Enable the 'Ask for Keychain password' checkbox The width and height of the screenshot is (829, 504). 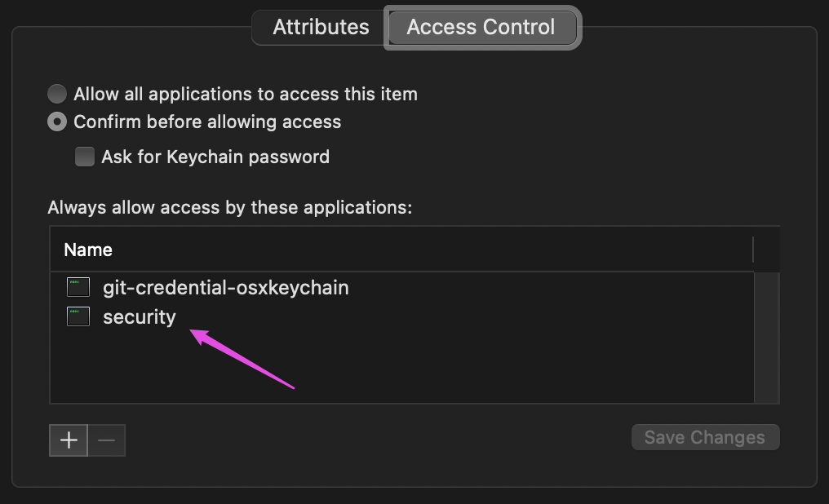point(85,157)
